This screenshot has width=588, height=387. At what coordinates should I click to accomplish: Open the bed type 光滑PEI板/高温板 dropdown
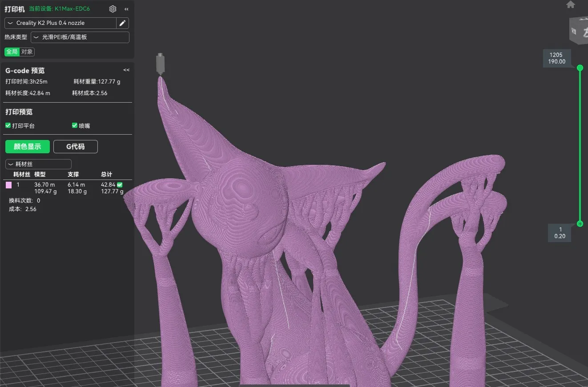[80, 37]
